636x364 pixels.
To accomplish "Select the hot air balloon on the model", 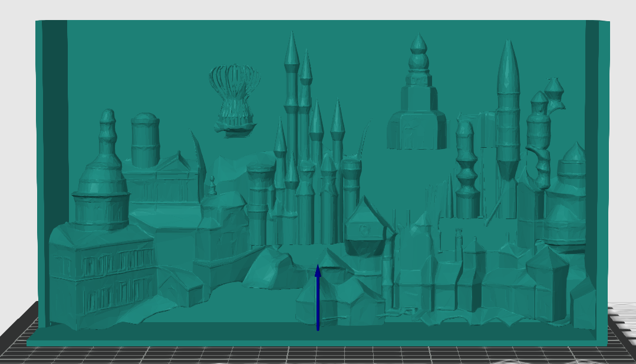I will point(234,101).
